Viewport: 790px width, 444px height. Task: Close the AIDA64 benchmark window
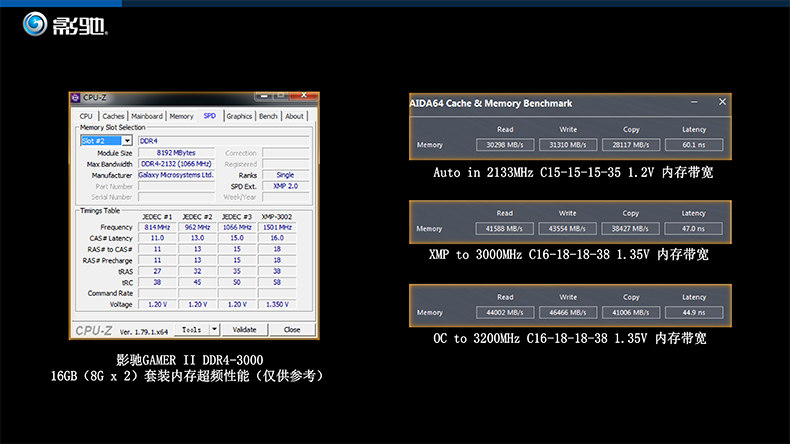[722, 102]
